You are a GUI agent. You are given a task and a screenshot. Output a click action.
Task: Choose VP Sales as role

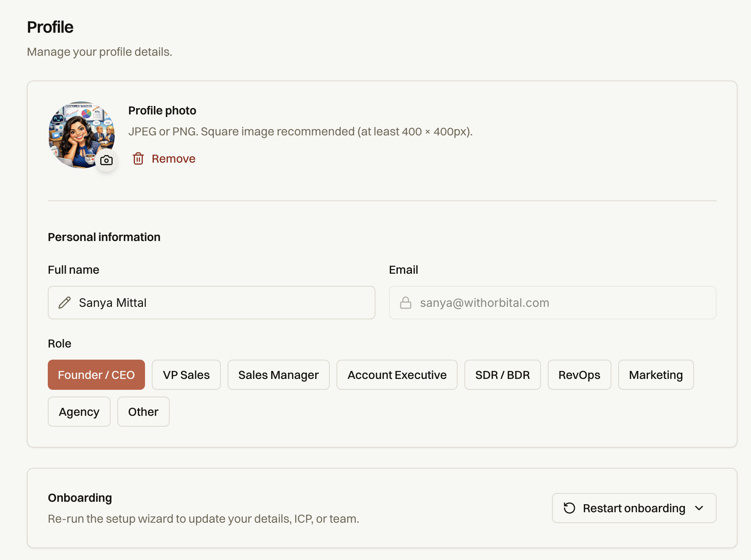186,375
